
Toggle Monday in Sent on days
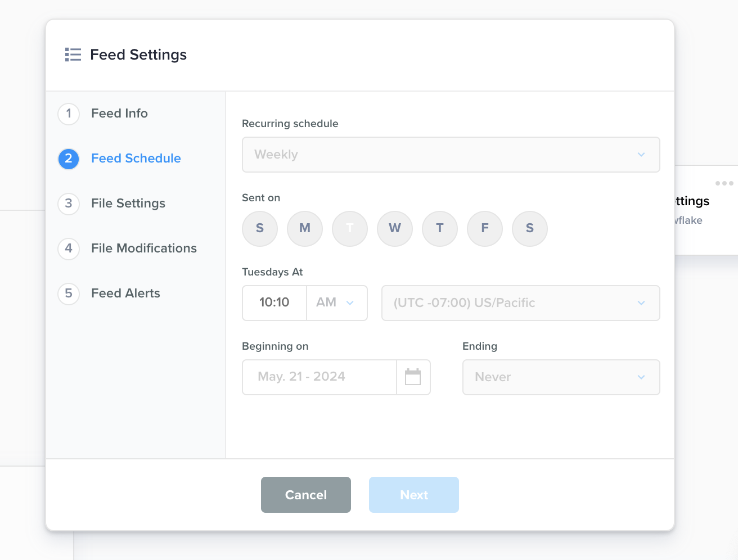(305, 229)
